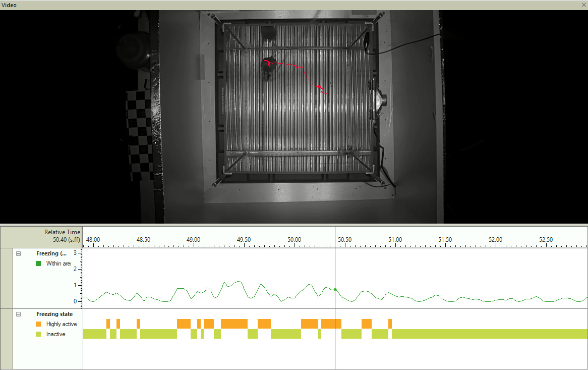Click the 49.00 tick on time ruler
This screenshot has height=370, width=588.
[194, 239]
